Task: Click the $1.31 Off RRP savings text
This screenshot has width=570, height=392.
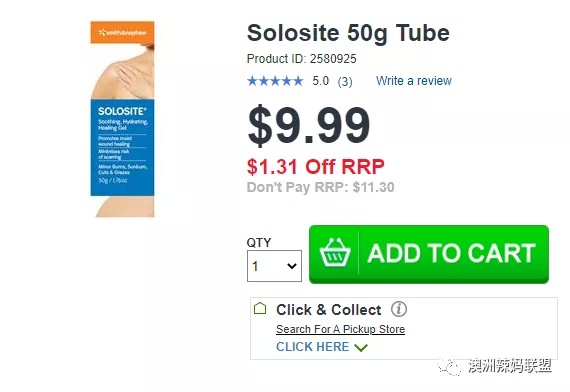Action: [316, 167]
